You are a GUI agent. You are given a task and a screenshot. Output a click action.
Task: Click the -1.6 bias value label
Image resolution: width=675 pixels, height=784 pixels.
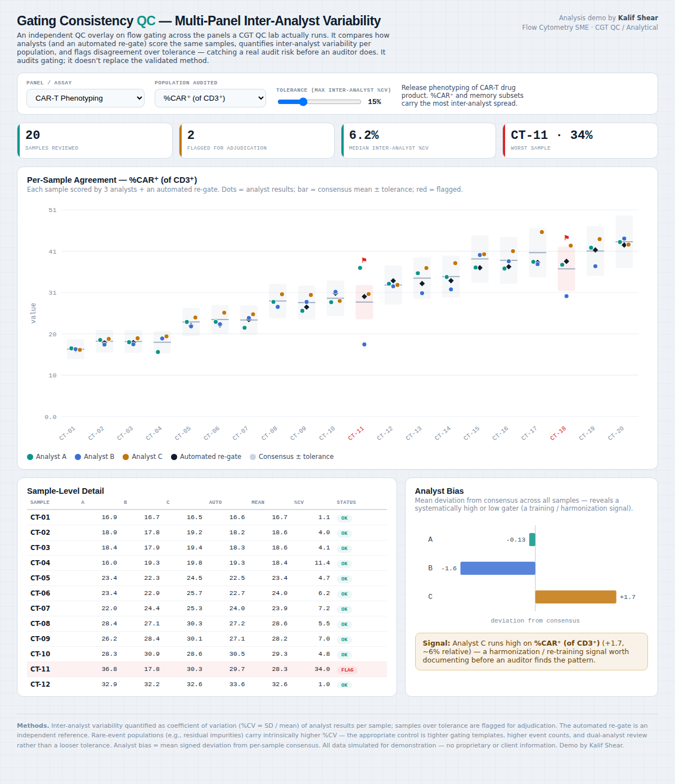point(449,569)
